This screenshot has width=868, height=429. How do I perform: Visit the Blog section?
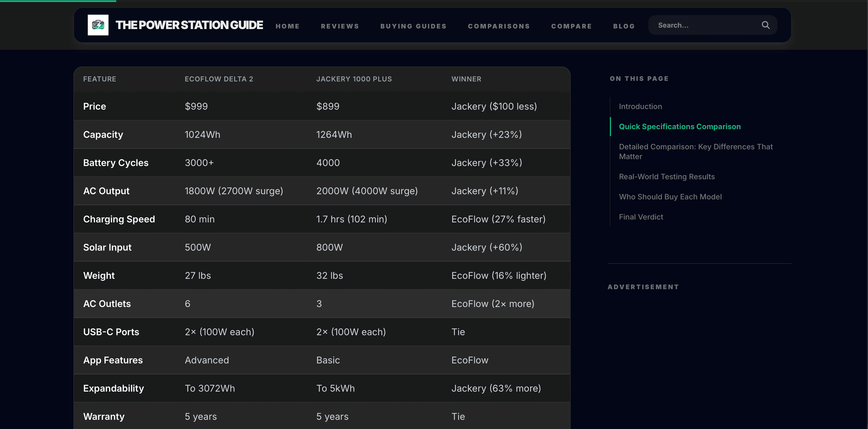[x=624, y=26]
